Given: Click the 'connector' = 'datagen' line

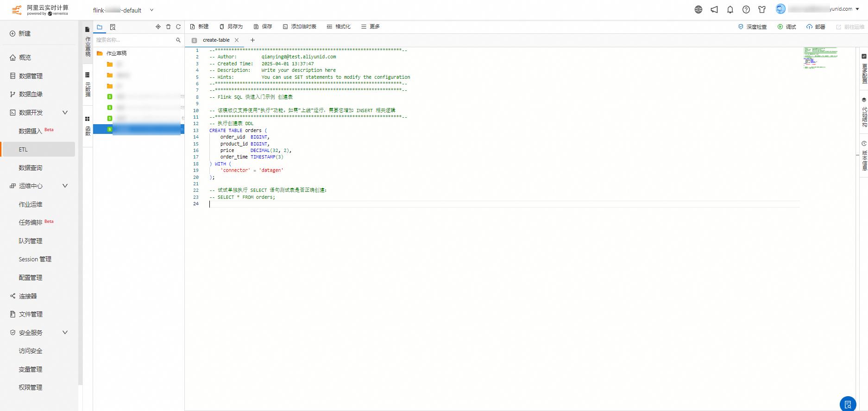Looking at the screenshot, I should [252, 171].
